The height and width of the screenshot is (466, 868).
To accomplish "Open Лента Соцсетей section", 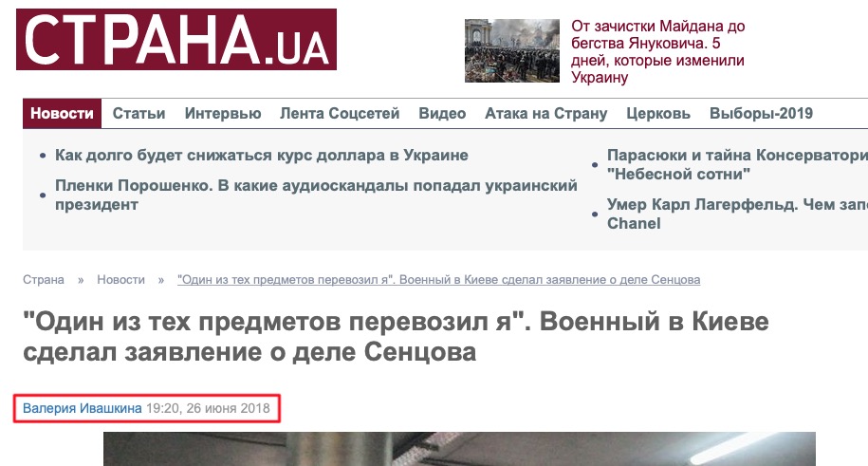I will point(340,114).
